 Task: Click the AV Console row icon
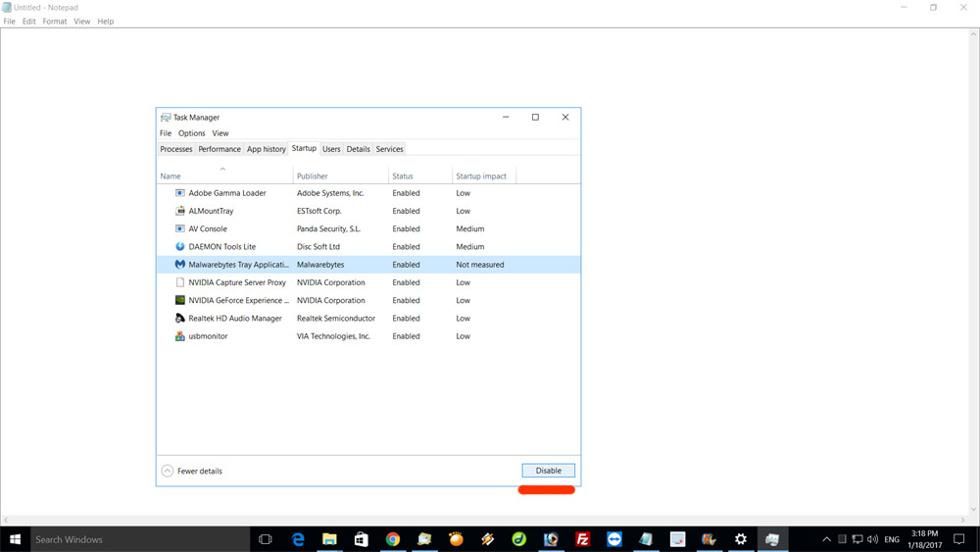pos(180,228)
